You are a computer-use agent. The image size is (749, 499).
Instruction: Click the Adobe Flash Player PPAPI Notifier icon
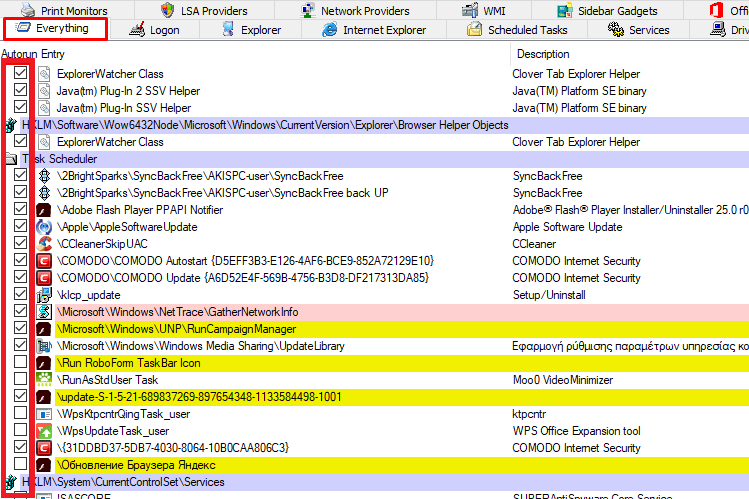[44, 210]
